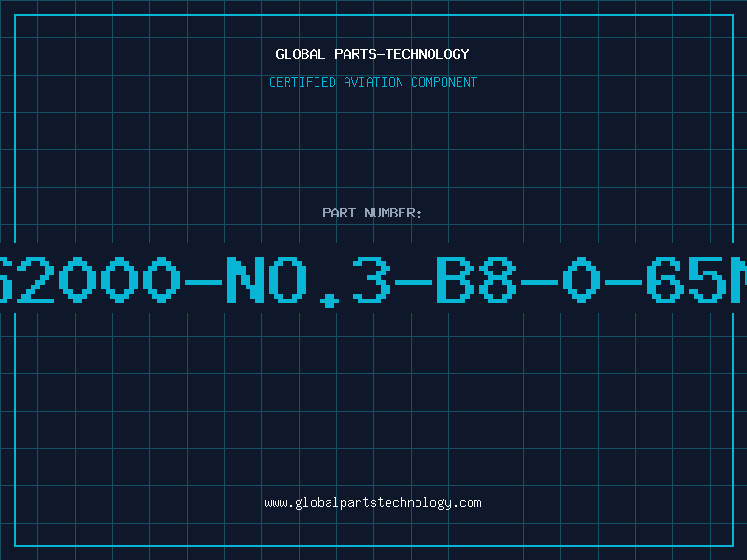Click the large part number text

[x=373, y=281]
